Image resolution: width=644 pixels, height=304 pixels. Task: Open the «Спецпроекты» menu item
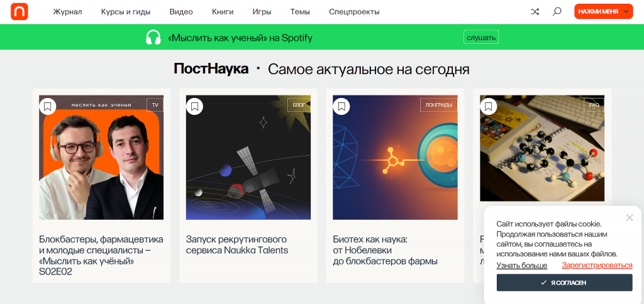354,12
